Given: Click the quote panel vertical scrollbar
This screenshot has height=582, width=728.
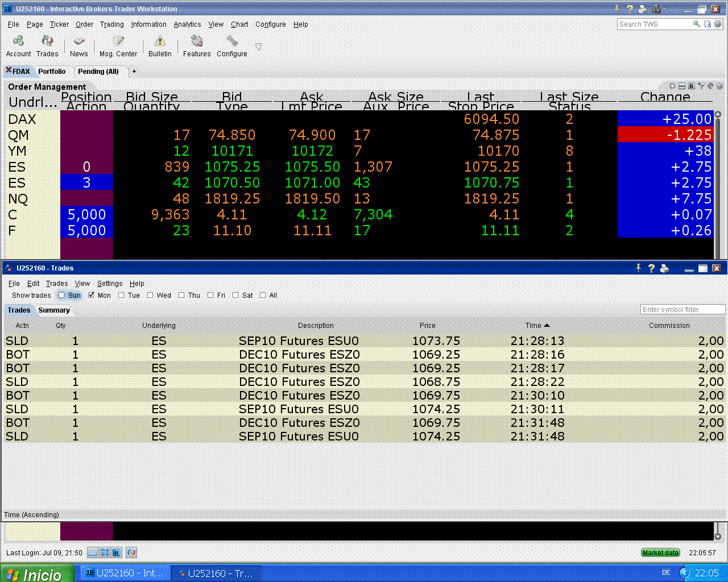Looking at the screenshot, I should [717, 182].
